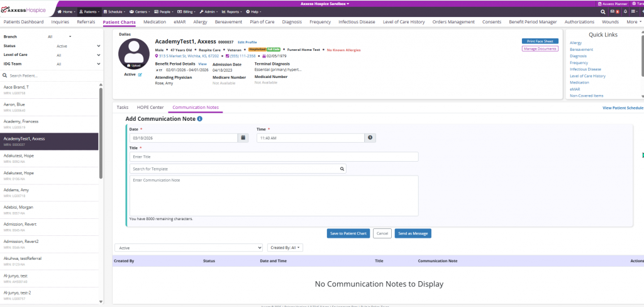Click Save to Patient Chart button

pyautogui.click(x=348, y=233)
